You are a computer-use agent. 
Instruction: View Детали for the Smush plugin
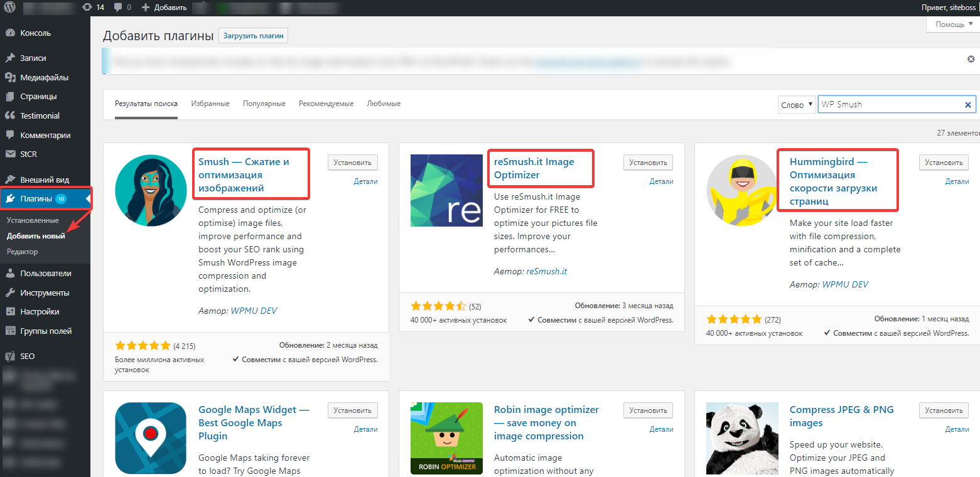[365, 181]
